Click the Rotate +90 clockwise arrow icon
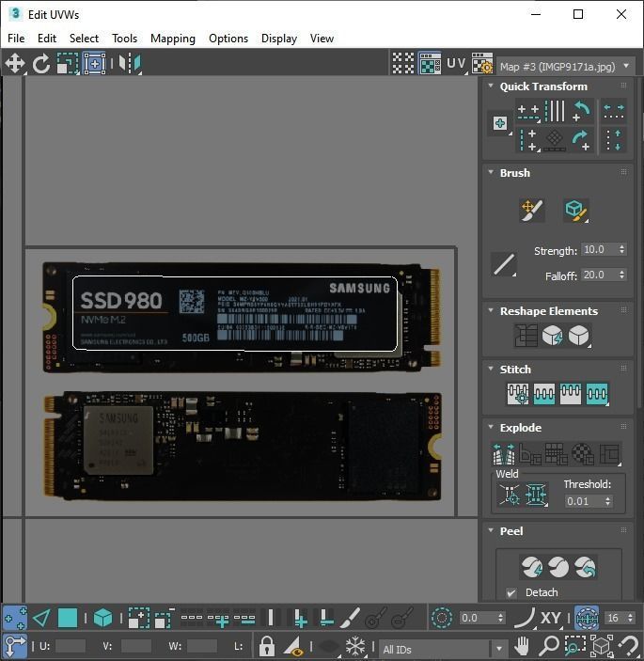The image size is (644, 661). tap(582, 140)
